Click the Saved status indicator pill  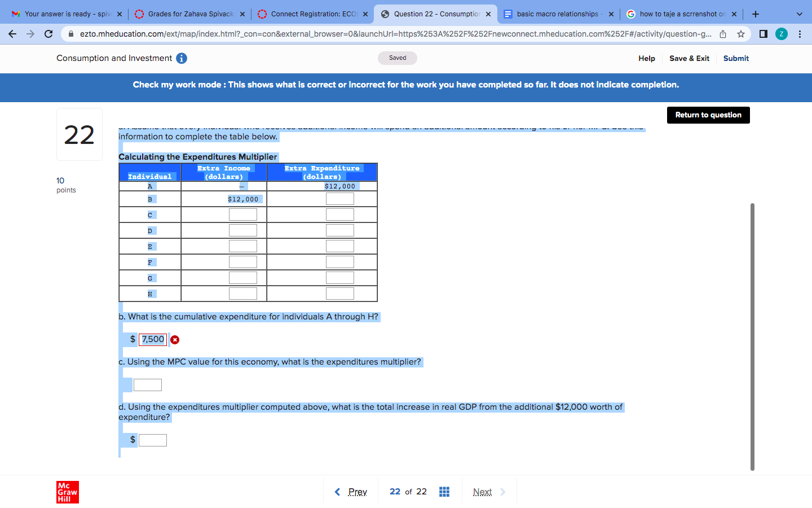pyautogui.click(x=397, y=58)
